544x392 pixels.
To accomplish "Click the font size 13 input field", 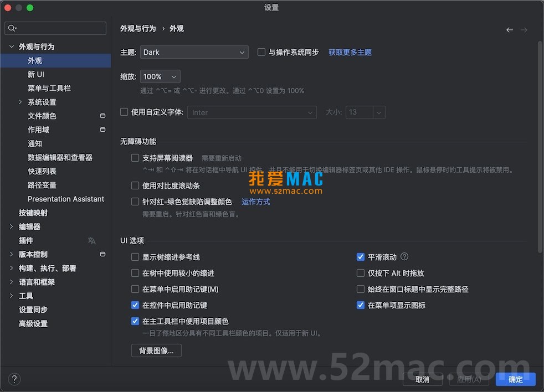I will point(360,112).
